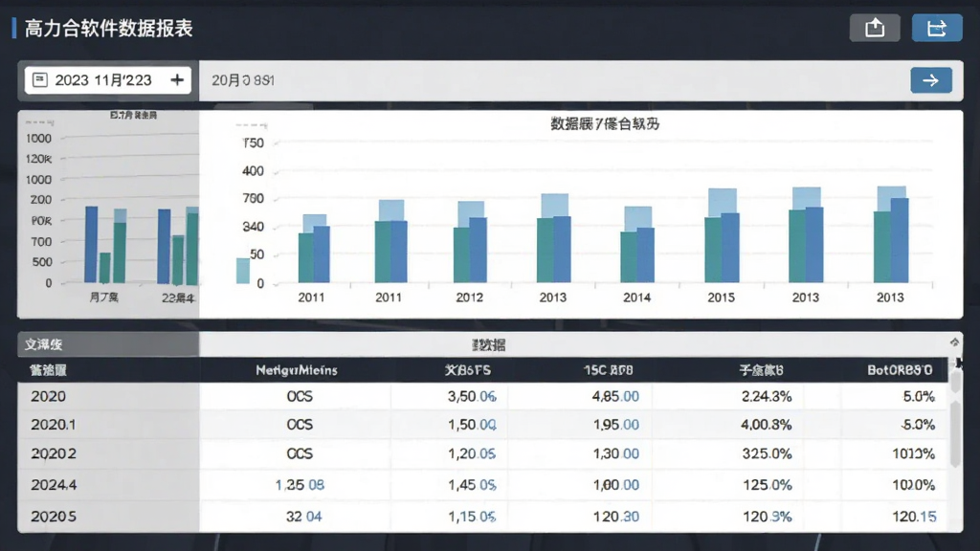Click the blue right-arrow go button
Screen dimensions: 980x551
coord(930,80)
